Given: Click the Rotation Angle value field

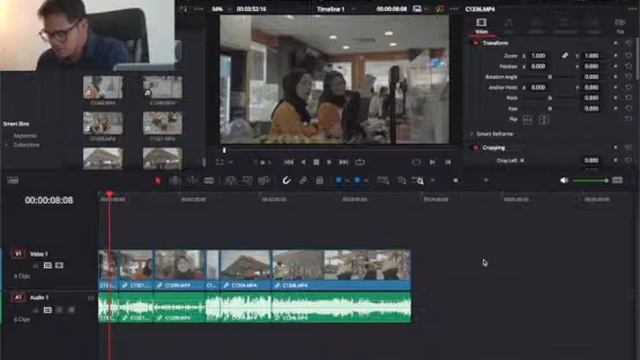Looking at the screenshot, I should click(591, 77).
